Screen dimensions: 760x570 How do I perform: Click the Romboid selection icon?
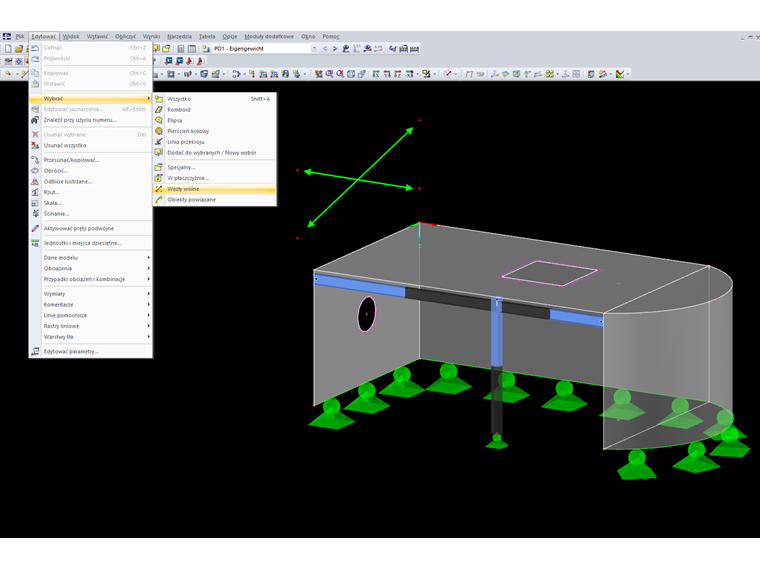point(158,110)
